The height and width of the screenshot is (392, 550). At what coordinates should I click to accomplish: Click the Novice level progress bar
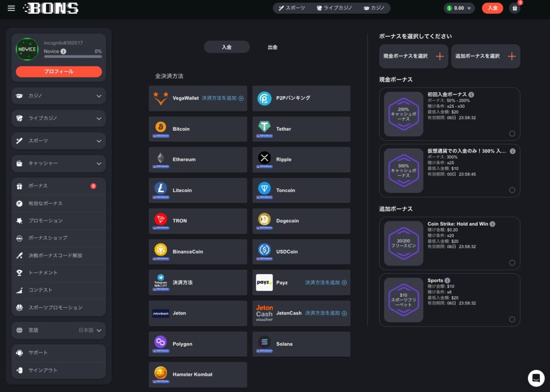73,56
